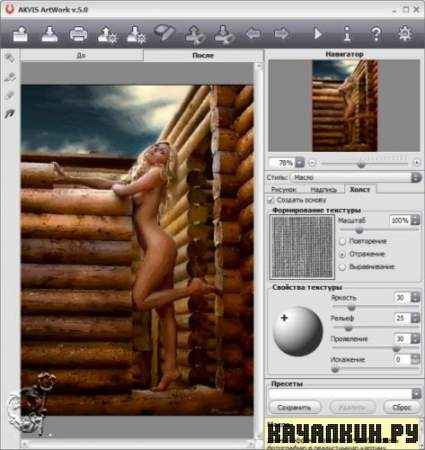Screen dimensions: 425x450
Task: Click the Проявление value stepper arrows
Action: click(415, 339)
